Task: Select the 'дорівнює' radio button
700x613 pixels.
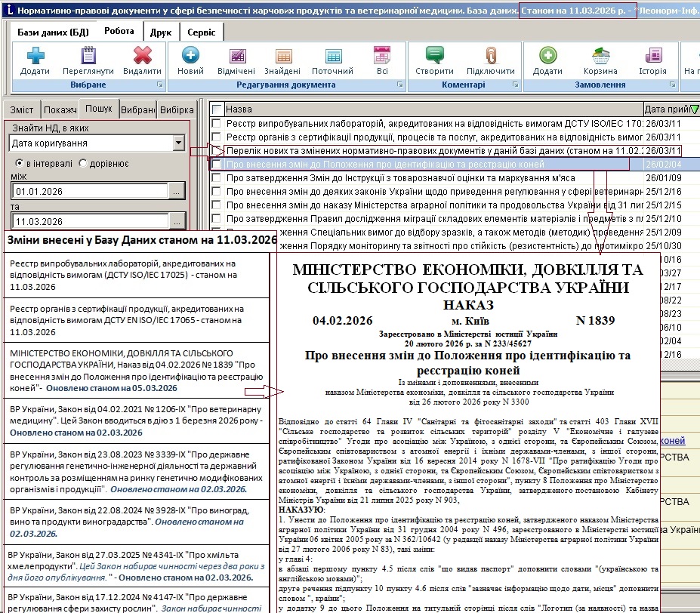Action: pos(83,163)
